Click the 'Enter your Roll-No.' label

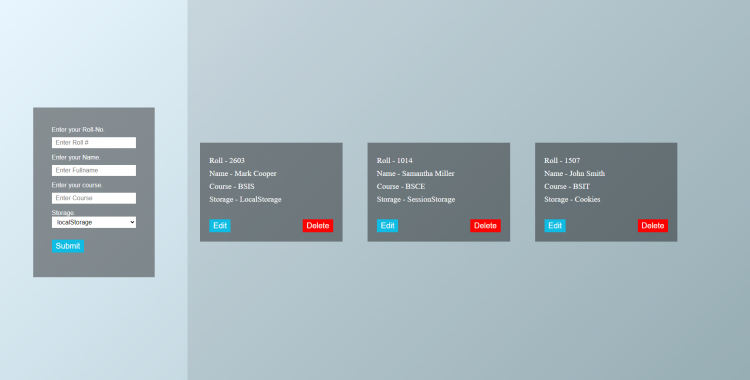tap(78, 130)
